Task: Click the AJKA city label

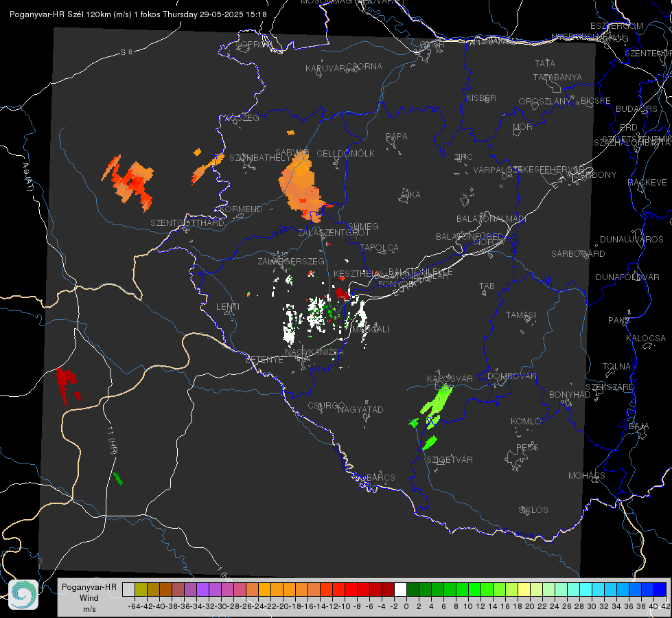Action: [x=410, y=195]
